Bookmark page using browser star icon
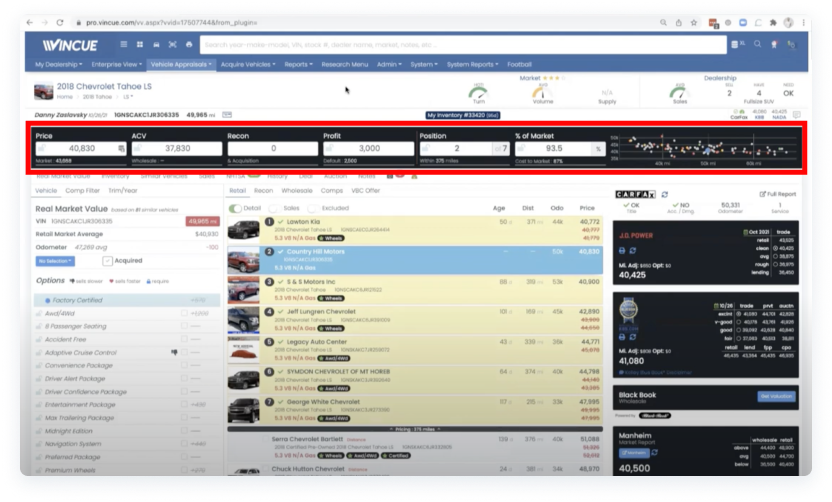 tap(694, 22)
